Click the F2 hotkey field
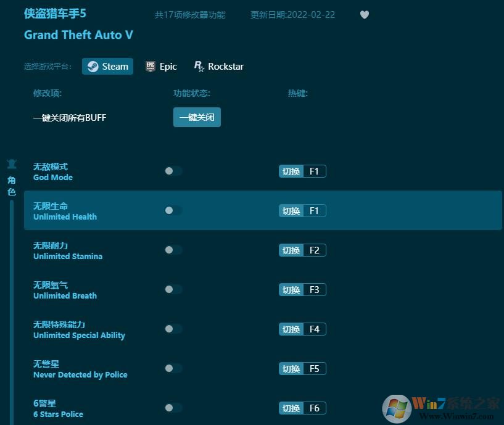504x425 pixels. click(x=315, y=250)
